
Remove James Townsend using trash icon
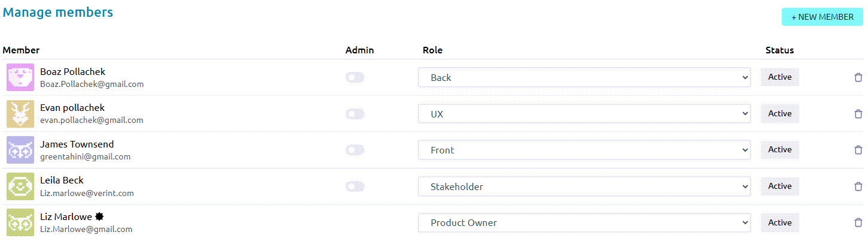pyautogui.click(x=858, y=150)
